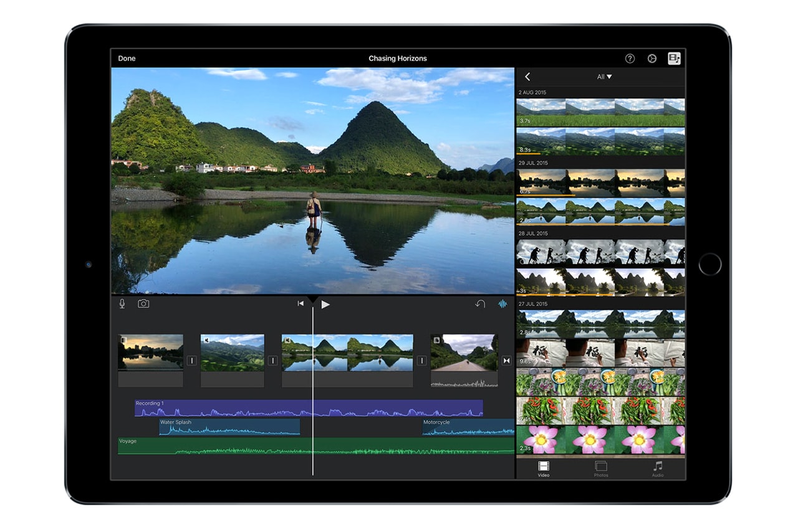Open the help question mark icon
This screenshot has height=532, width=798.
coord(630,59)
